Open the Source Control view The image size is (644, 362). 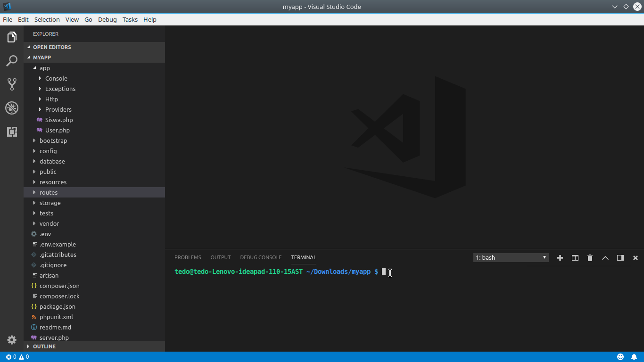[12, 84]
